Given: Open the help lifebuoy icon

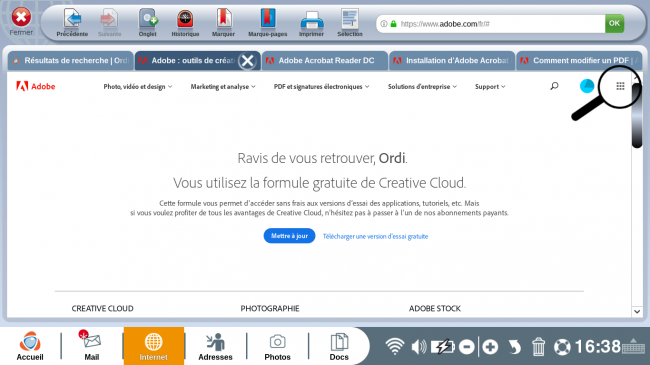Looking at the screenshot, I should [x=562, y=347].
